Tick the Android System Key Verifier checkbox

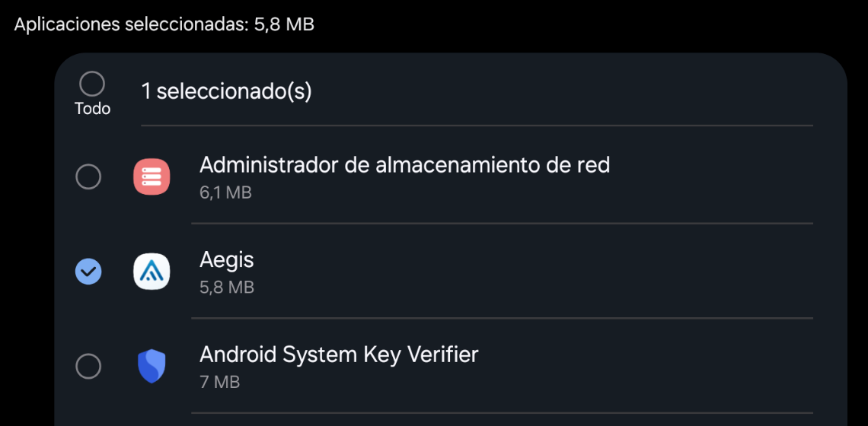point(88,366)
